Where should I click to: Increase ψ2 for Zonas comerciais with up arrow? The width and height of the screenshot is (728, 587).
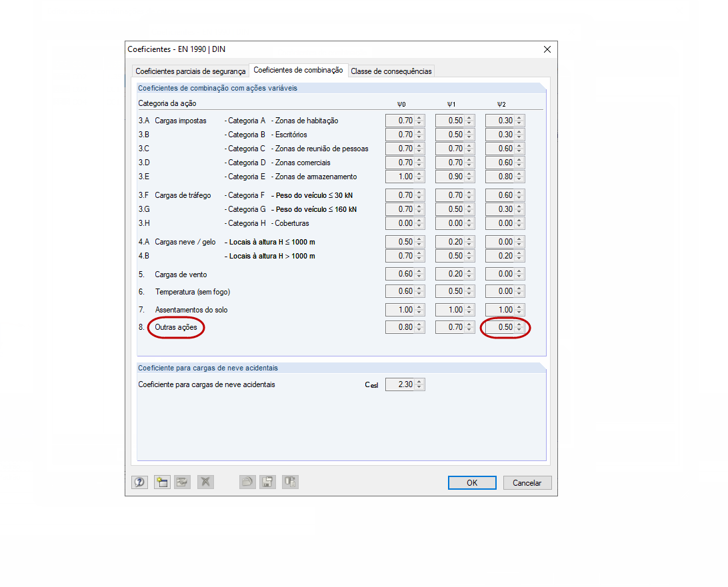pyautogui.click(x=519, y=160)
